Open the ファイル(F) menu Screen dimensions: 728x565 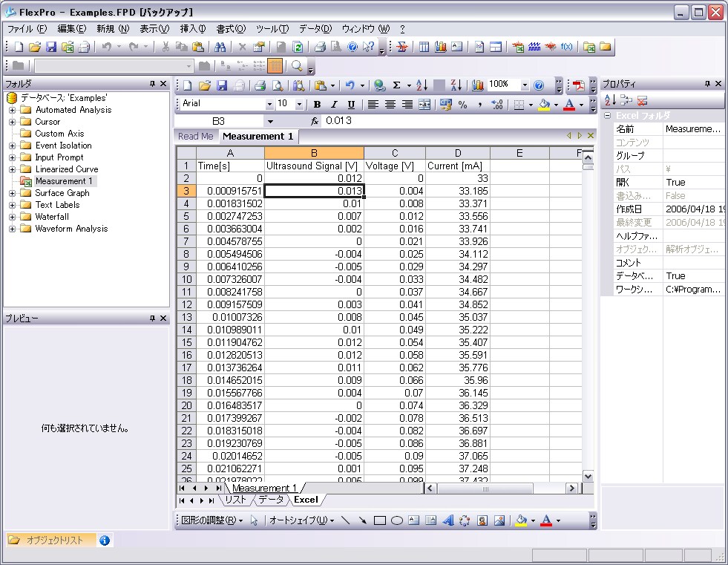[x=27, y=29]
